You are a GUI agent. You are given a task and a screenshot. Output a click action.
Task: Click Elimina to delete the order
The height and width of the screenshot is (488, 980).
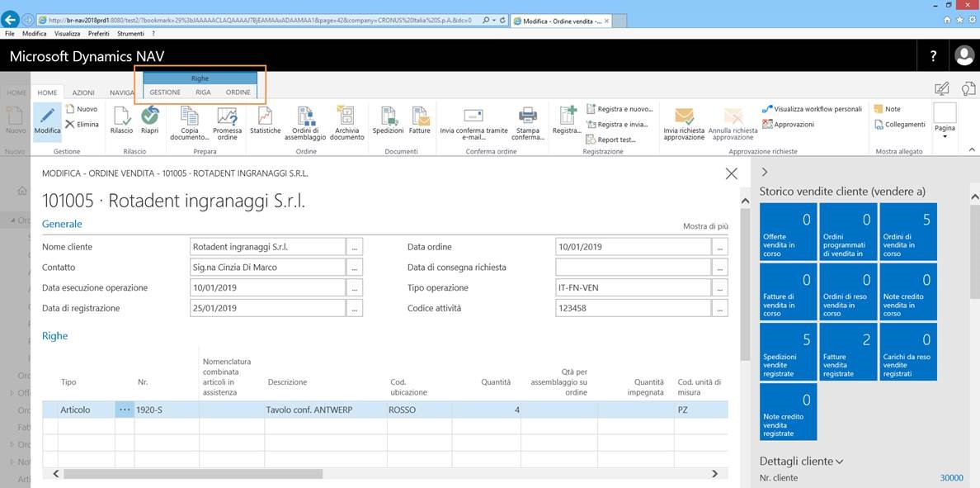(82, 124)
